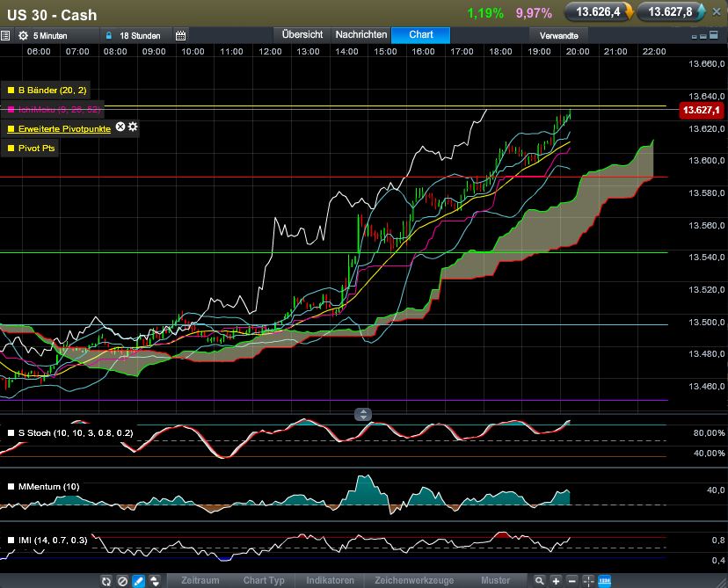Click the refresh chart icon in bottom toolbar
Viewport: 728px width, 588px height.
coord(106,581)
